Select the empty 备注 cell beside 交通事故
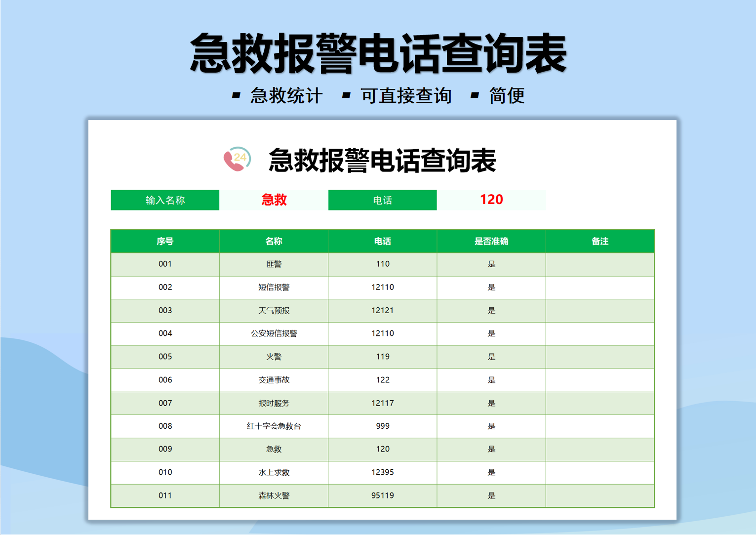The width and height of the screenshot is (756, 535). [600, 380]
